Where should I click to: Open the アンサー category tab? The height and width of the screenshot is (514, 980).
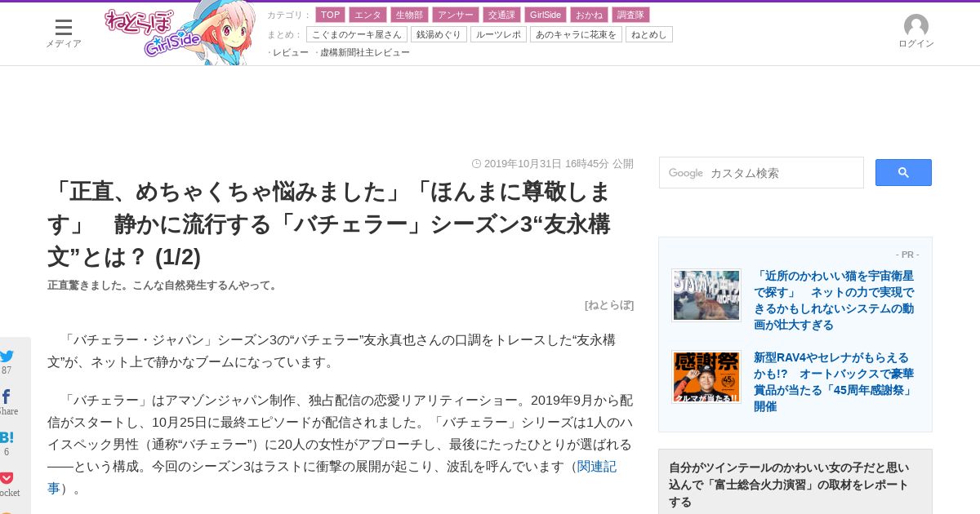coord(456,15)
